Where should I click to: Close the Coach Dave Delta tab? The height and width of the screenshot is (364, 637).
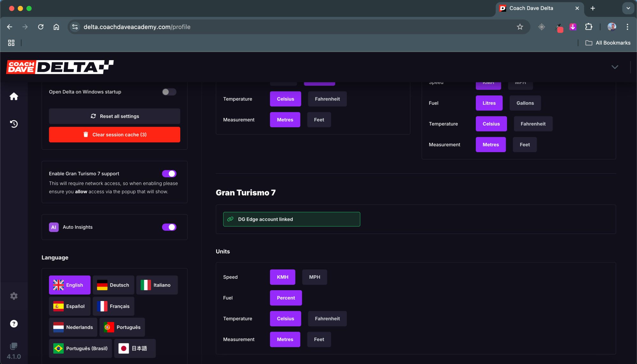click(577, 8)
